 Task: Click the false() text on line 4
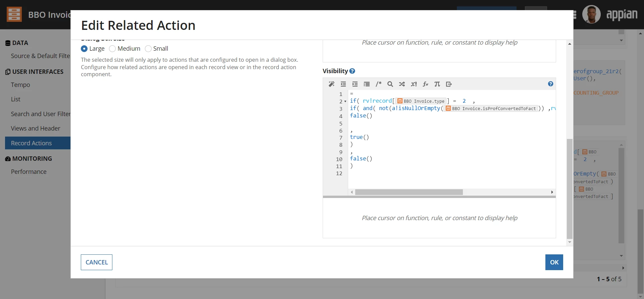(361, 116)
